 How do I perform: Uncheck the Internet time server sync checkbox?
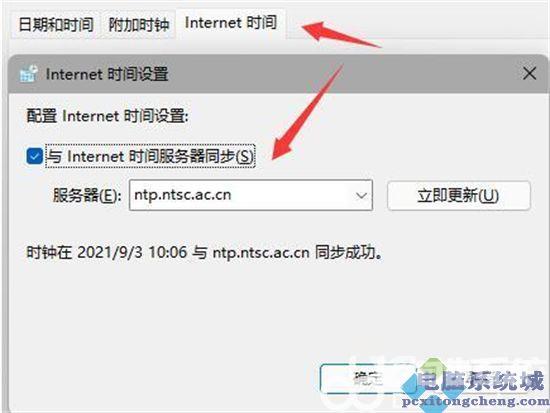35,156
